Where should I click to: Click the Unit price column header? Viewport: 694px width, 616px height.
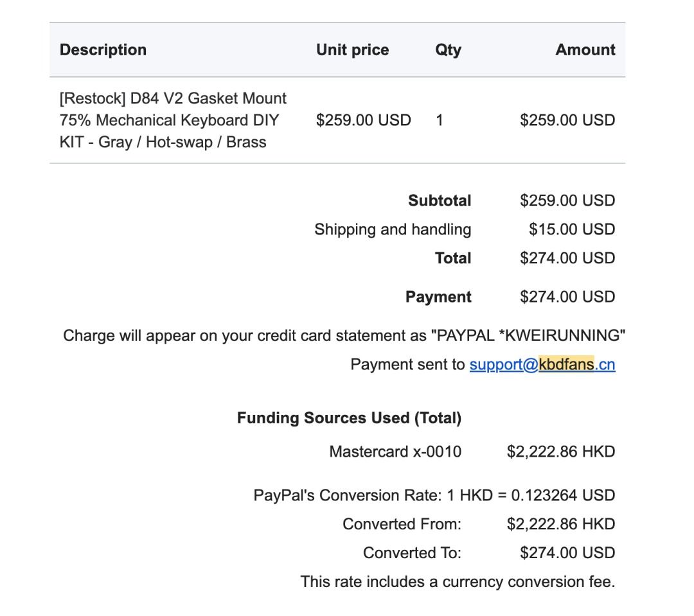pyautogui.click(x=352, y=50)
